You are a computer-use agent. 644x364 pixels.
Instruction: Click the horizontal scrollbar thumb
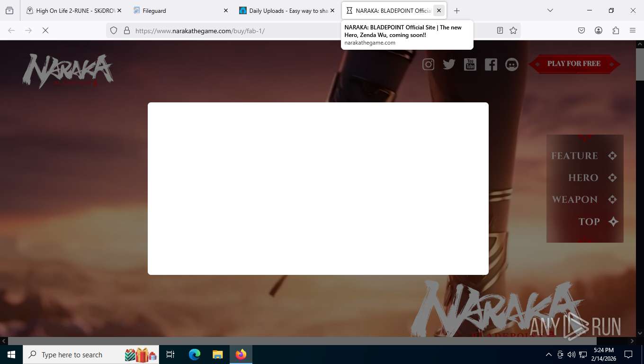coord(302,341)
